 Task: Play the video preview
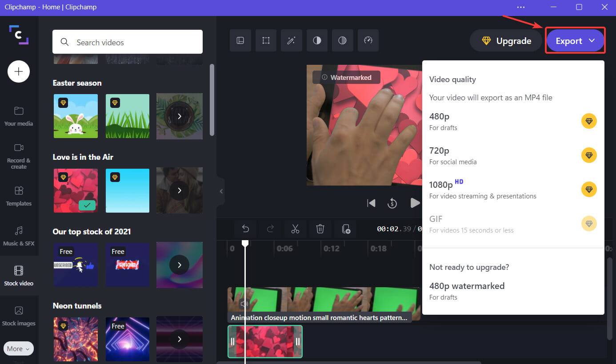coord(415,203)
